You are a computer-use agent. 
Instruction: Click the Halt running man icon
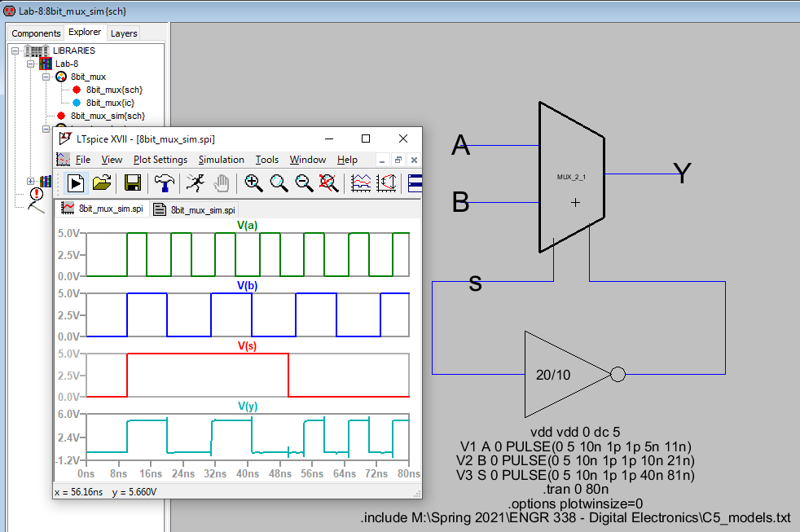pyautogui.click(x=195, y=183)
